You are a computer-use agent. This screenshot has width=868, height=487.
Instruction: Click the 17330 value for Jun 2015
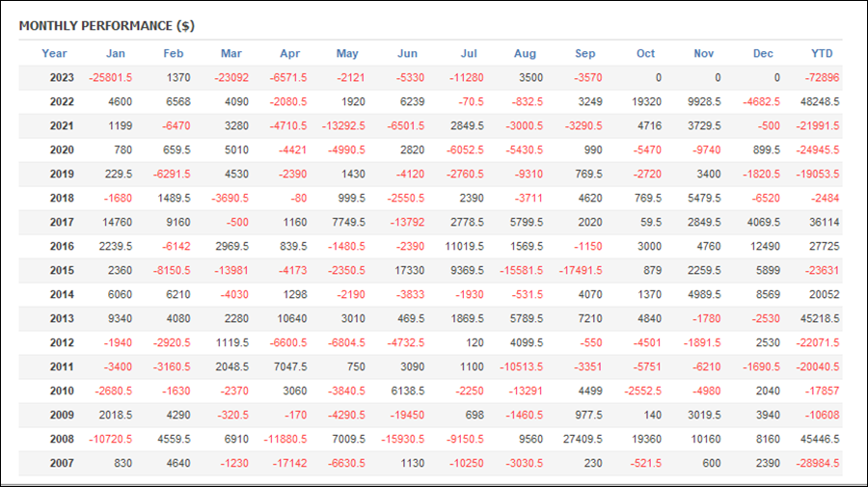pos(410,271)
